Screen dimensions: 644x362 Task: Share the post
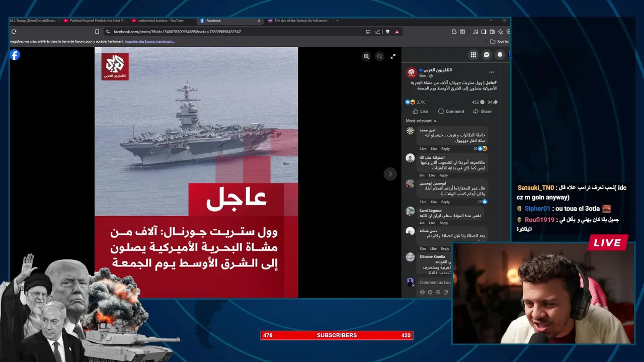(x=482, y=112)
